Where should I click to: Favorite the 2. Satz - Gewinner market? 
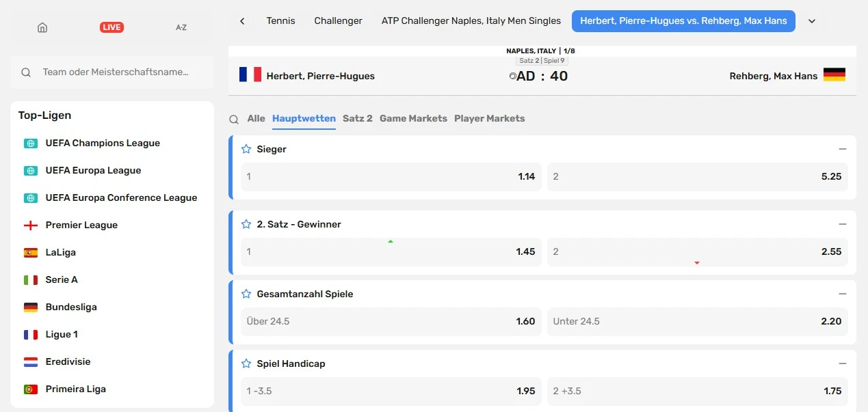tap(246, 224)
